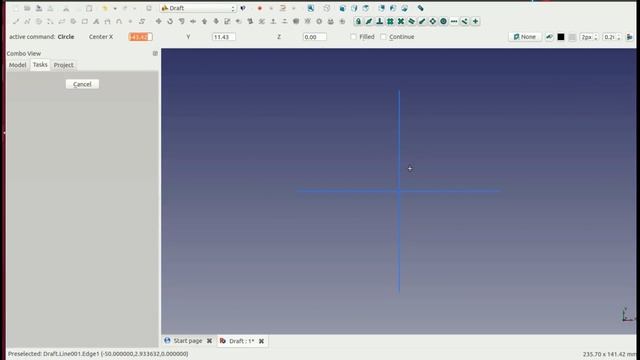Viewport: 640px width, 360px height.
Task: Toggle ortho snap plus icon
Action: (x=475, y=21)
